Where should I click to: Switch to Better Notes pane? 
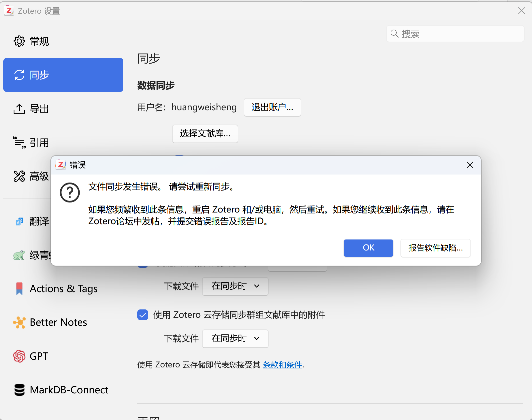63,322
